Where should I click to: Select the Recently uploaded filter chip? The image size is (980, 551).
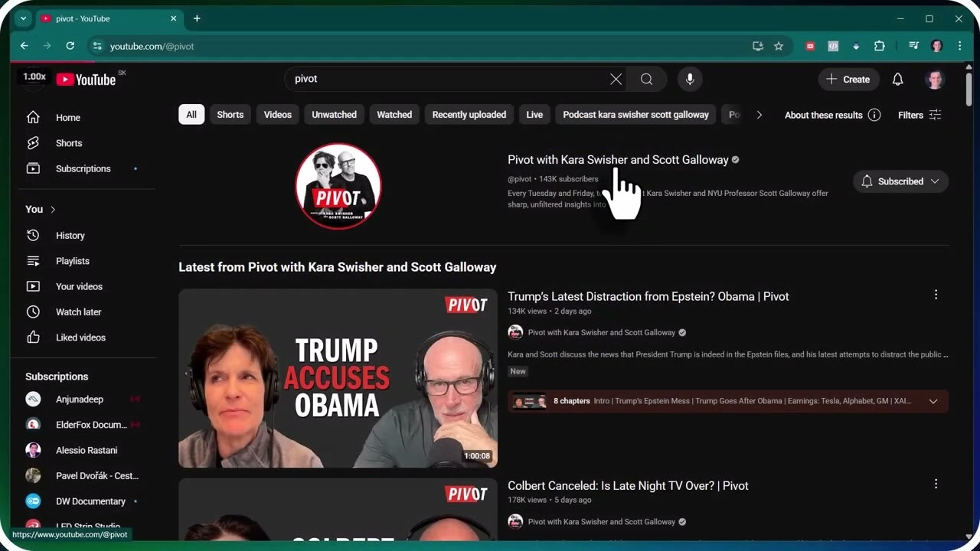pos(469,114)
